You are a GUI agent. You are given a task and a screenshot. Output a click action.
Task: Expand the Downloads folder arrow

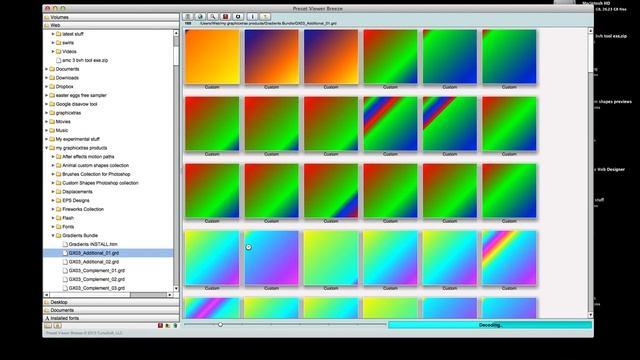(x=47, y=78)
